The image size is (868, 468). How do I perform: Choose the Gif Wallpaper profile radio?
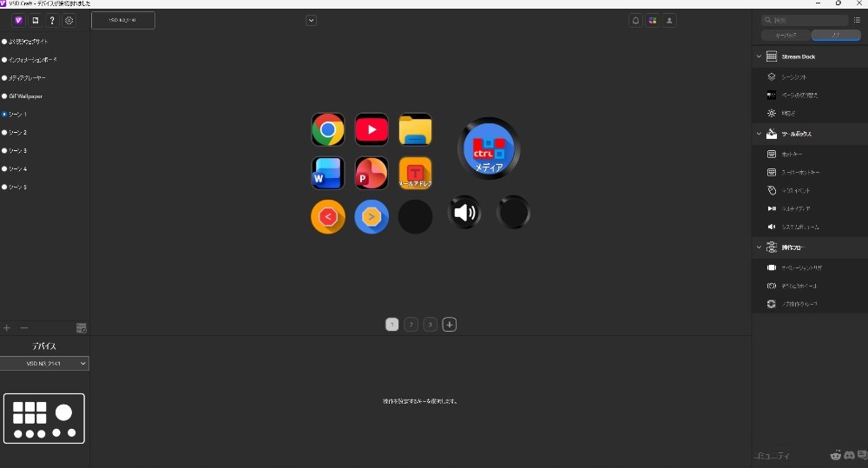coord(4,96)
